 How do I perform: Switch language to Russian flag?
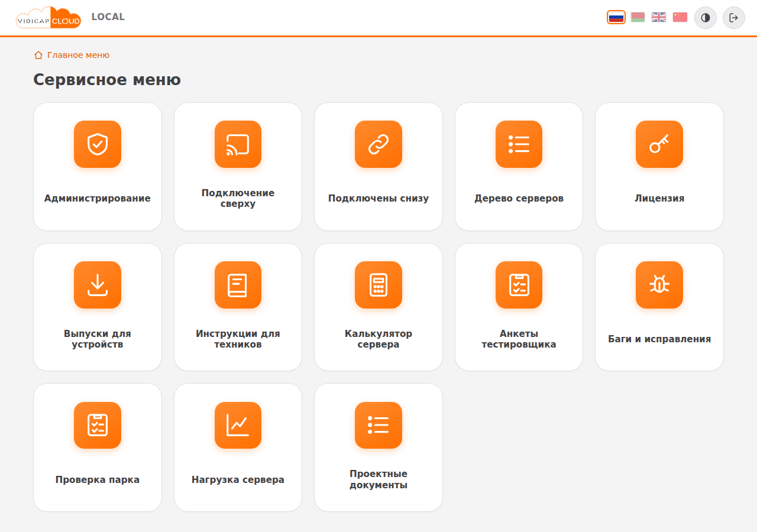(x=616, y=17)
